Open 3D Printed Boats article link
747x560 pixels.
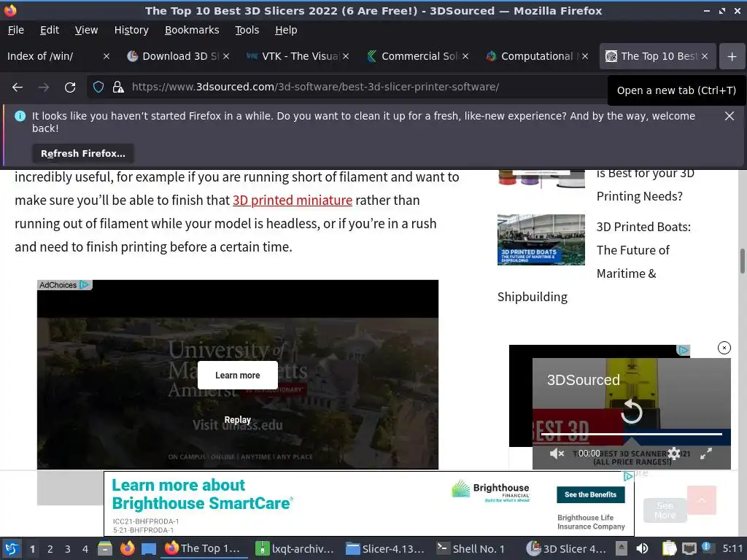(x=643, y=251)
